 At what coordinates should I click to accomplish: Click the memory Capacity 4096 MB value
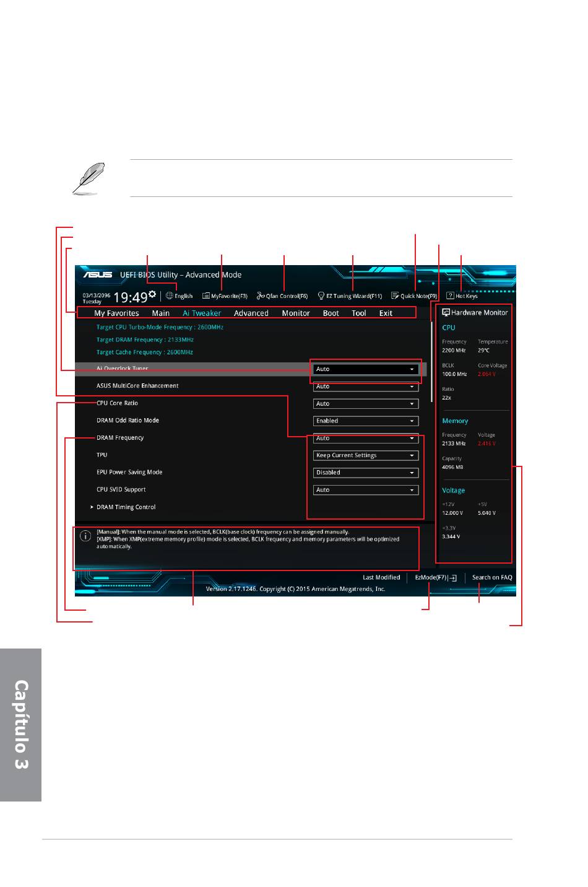coord(452,468)
